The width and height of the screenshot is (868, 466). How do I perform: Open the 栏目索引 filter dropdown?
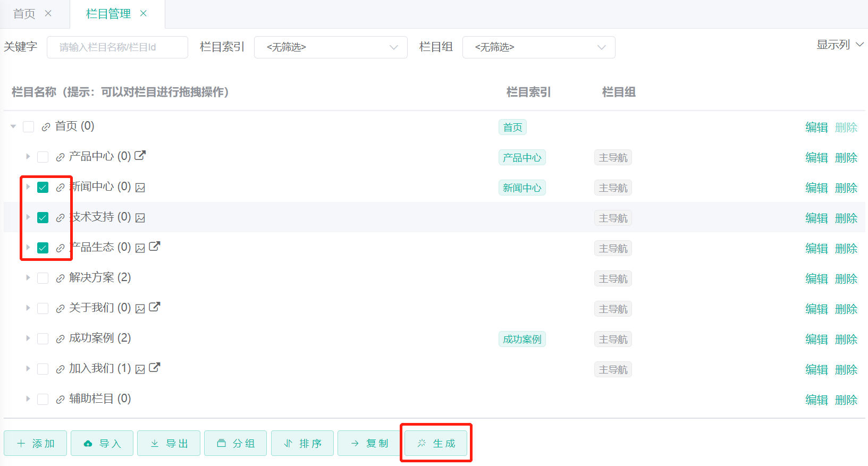point(331,47)
